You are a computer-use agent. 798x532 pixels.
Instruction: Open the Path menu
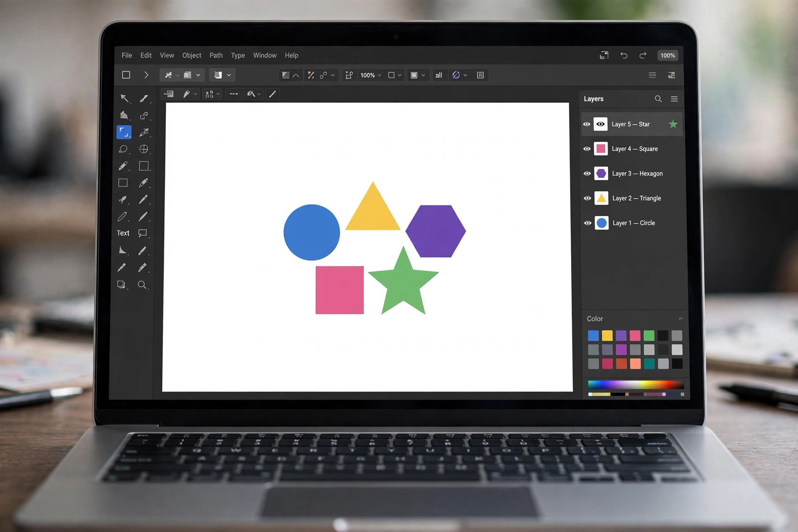(216, 55)
